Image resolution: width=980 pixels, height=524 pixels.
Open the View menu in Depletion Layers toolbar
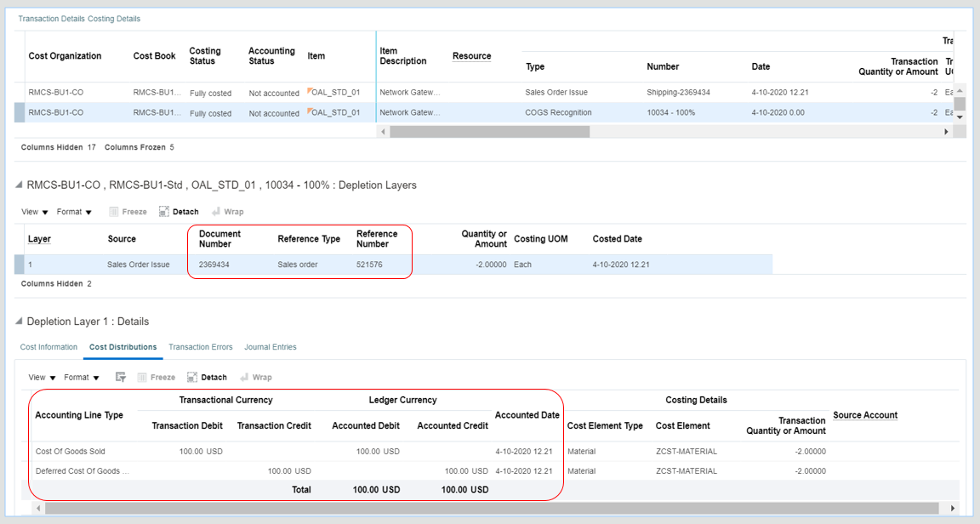tap(30, 211)
